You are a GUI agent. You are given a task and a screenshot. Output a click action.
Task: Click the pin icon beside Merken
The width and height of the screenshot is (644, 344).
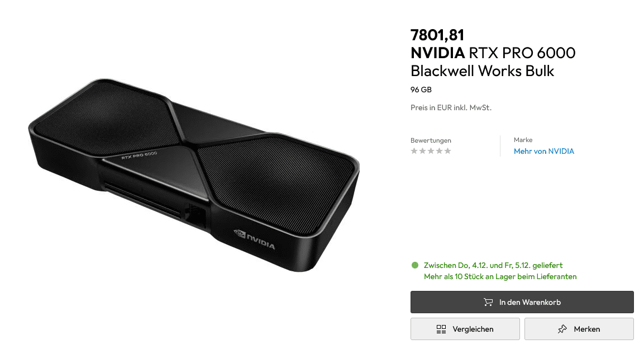[x=562, y=329]
